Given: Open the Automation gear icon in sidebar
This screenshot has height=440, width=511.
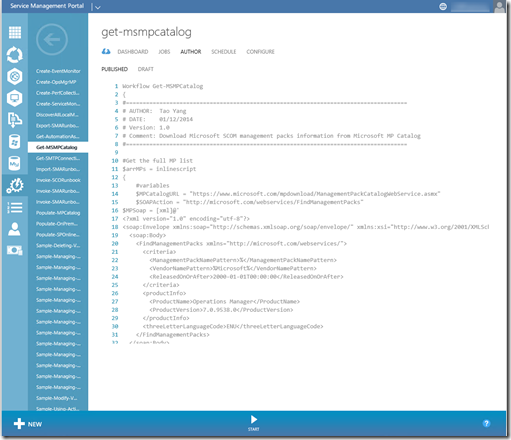Looking at the screenshot, I should coord(15,186).
